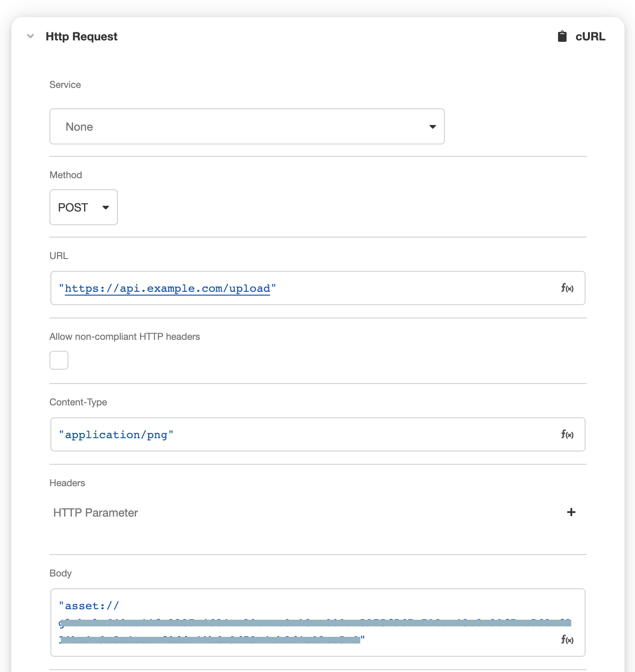This screenshot has height=672, width=635.
Task: Add a new HTTP Parameter header
Action: coord(571,512)
